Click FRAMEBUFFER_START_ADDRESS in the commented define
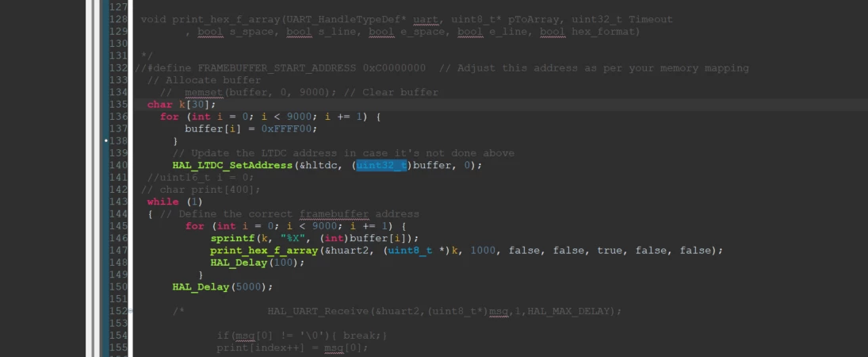 (277, 68)
